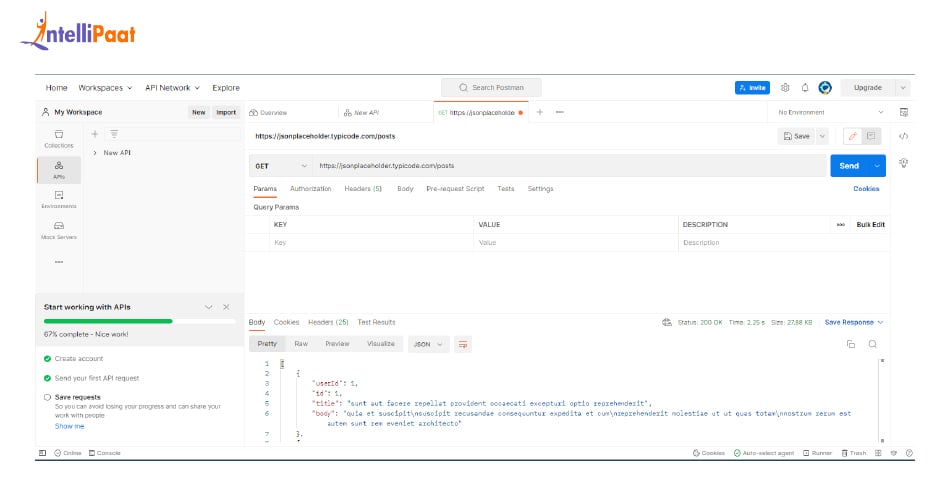This screenshot has height=492, width=950.
Task: Switch to the Headers (5) request tab
Action: tap(363, 189)
